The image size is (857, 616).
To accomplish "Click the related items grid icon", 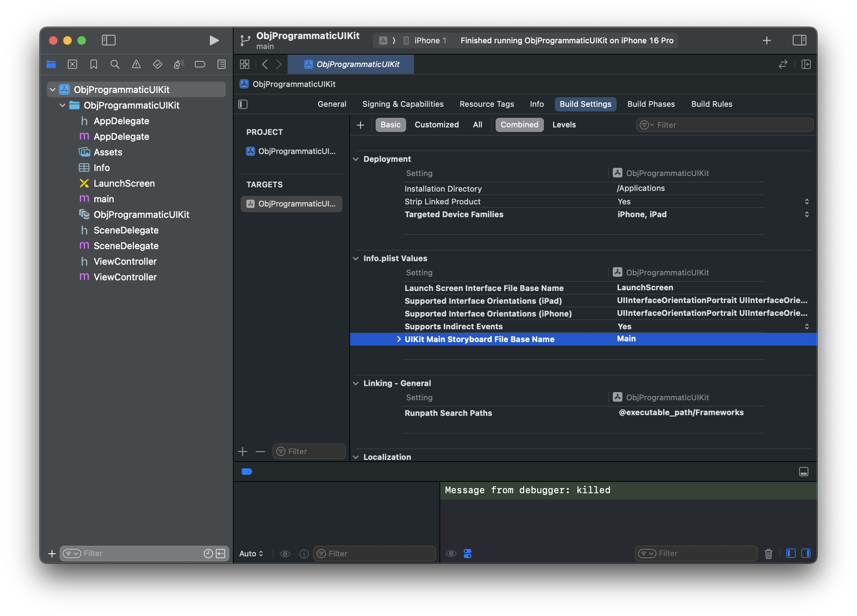I will [x=245, y=65].
